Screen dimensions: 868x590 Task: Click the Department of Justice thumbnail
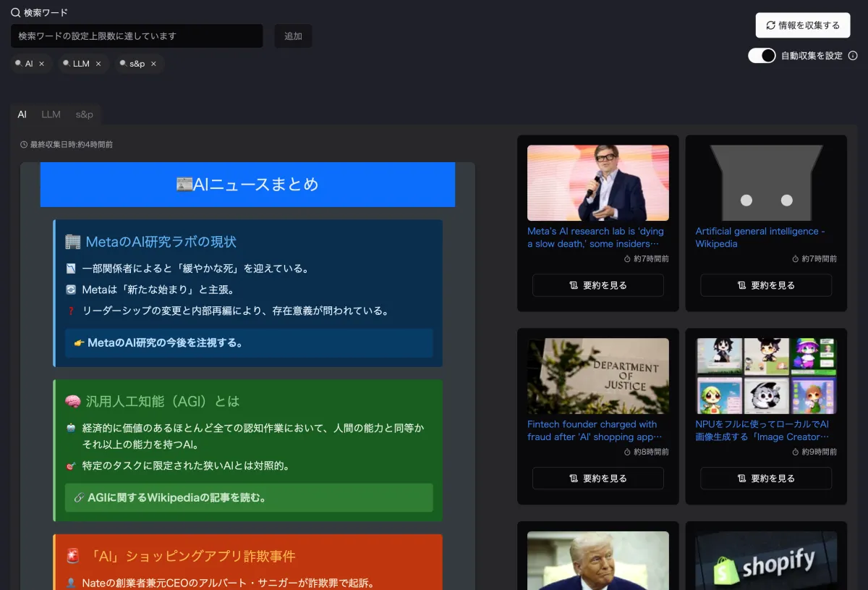[x=597, y=376]
